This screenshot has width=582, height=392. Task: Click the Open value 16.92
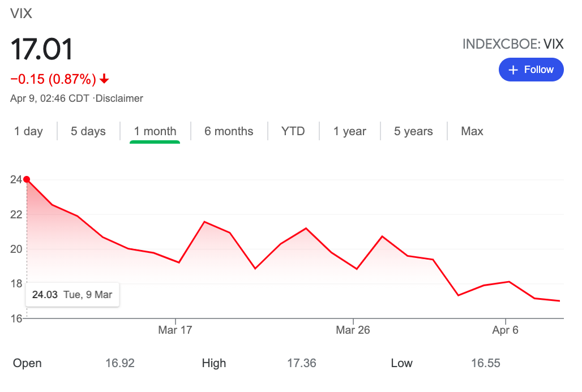(120, 363)
